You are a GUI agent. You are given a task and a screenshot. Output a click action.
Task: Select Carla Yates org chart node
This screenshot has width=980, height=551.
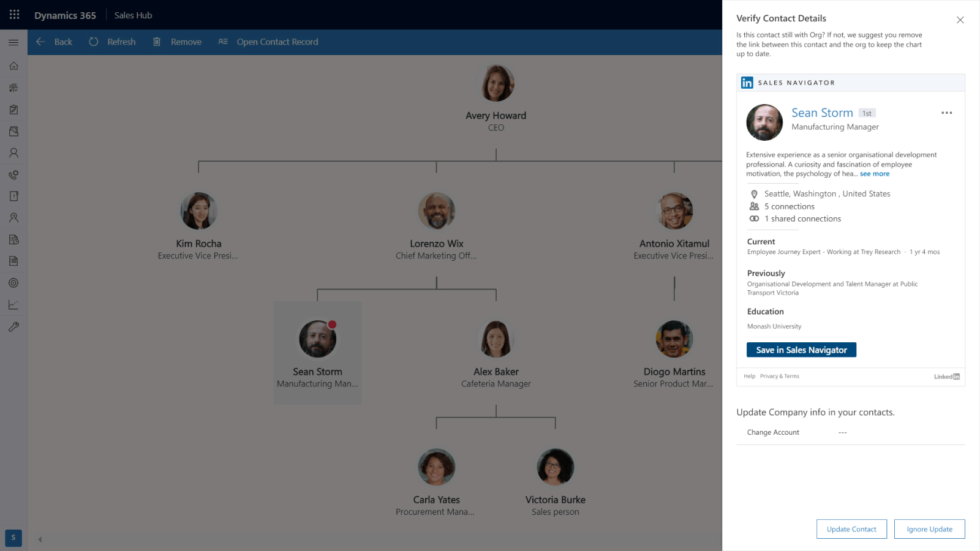pos(436,482)
